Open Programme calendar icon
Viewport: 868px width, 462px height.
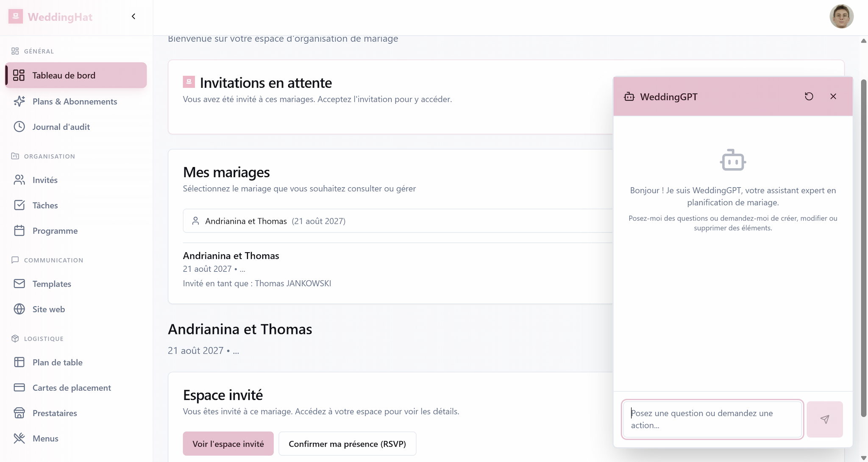[19, 231]
